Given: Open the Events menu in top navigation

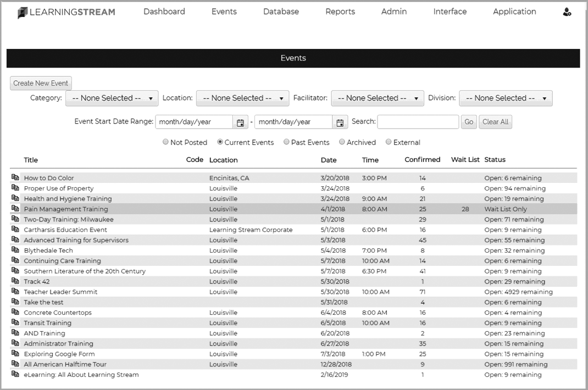Looking at the screenshot, I should (224, 12).
